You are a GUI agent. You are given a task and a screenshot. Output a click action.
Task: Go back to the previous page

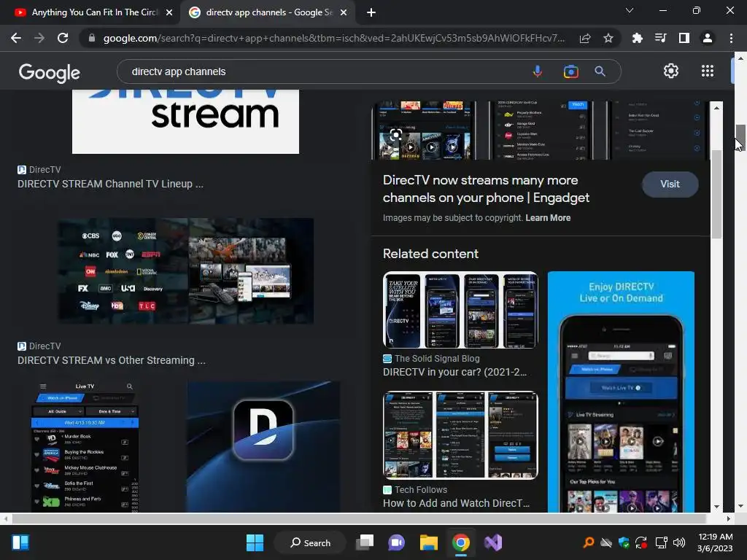point(16,38)
